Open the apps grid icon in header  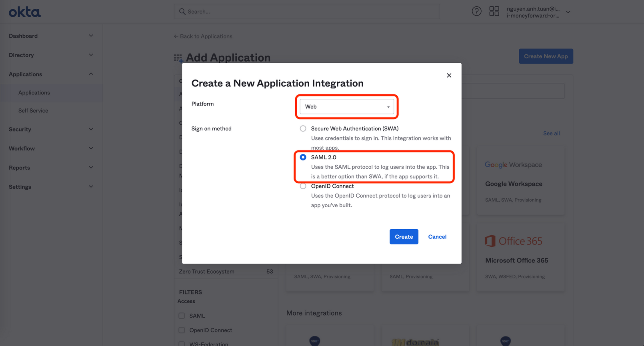pyautogui.click(x=494, y=11)
